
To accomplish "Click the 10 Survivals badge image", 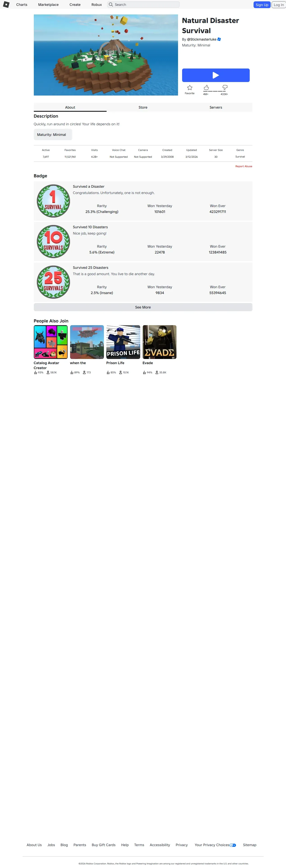I will (53, 241).
